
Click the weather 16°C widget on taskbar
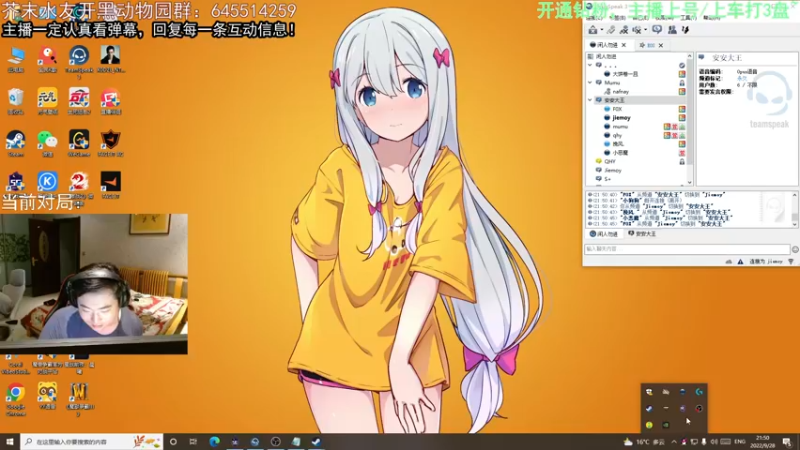(x=644, y=442)
